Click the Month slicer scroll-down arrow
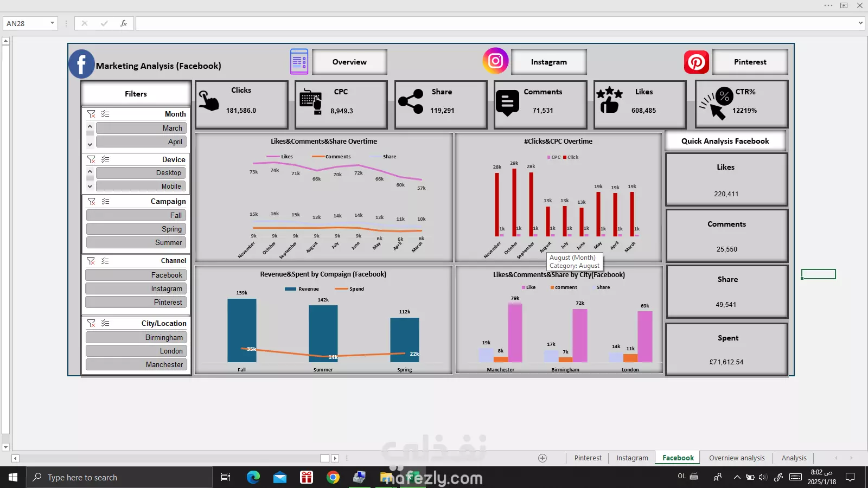 90,144
